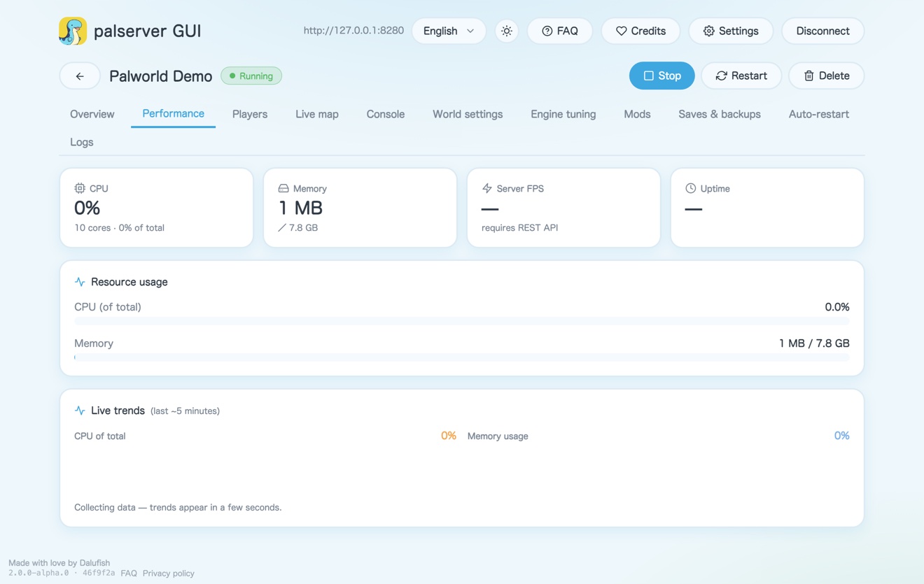Click the CPU (of total) progress bar

(x=462, y=321)
